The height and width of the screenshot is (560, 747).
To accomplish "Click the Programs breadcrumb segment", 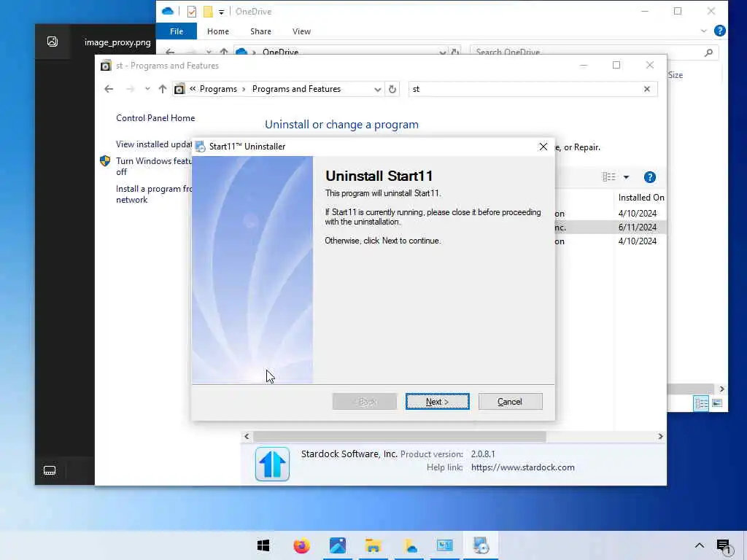I will 218,89.
